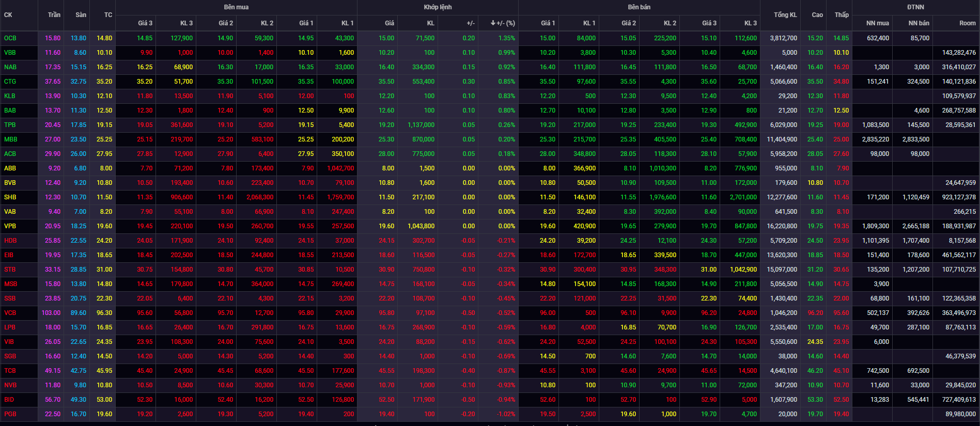
Task: Click OCB's change percent "1.35%"
Action: [507, 38]
